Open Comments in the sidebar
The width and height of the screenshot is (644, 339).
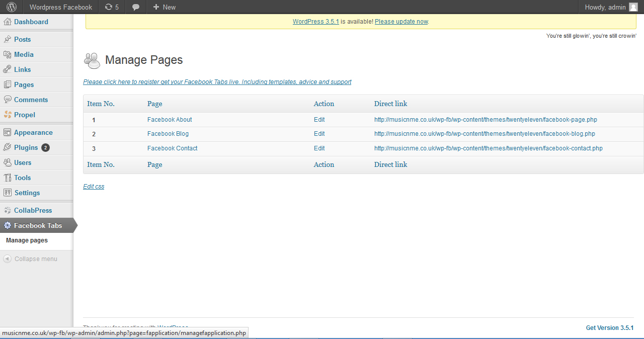tap(31, 100)
